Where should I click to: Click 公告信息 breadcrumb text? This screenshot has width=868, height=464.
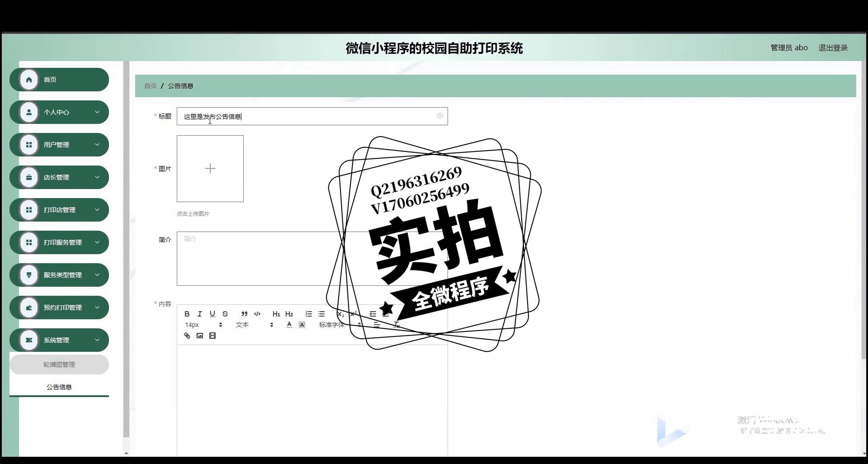click(x=181, y=86)
